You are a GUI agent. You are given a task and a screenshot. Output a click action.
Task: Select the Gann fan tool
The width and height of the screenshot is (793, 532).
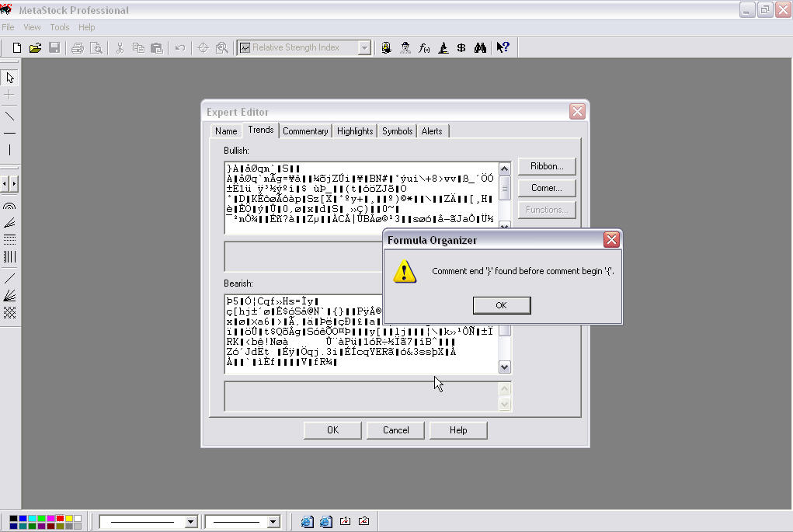[9, 295]
